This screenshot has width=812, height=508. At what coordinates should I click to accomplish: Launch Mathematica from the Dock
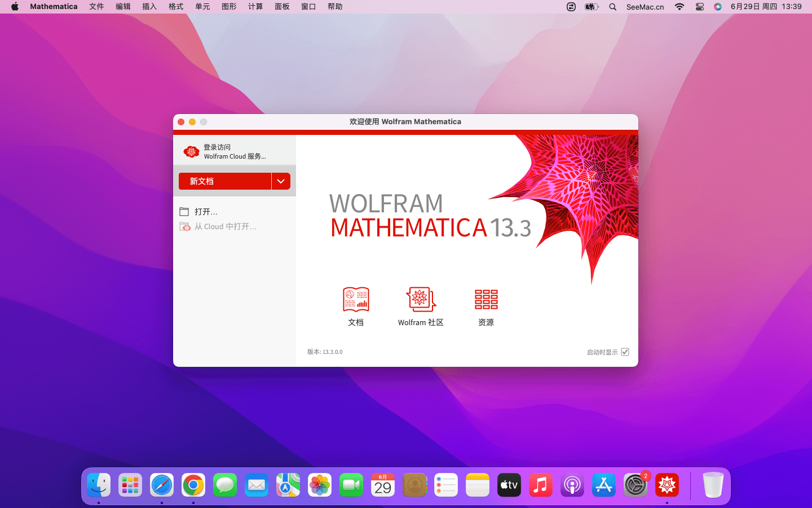[667, 485]
